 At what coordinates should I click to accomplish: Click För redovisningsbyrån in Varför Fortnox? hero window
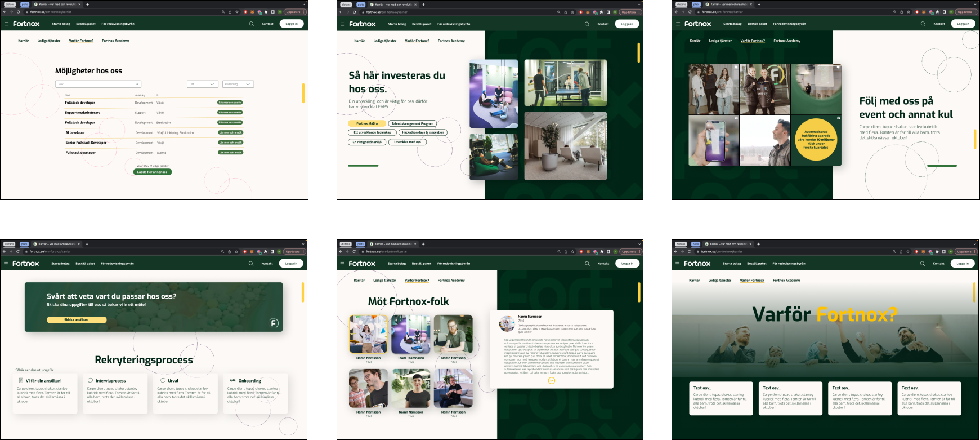pyautogui.click(x=789, y=263)
